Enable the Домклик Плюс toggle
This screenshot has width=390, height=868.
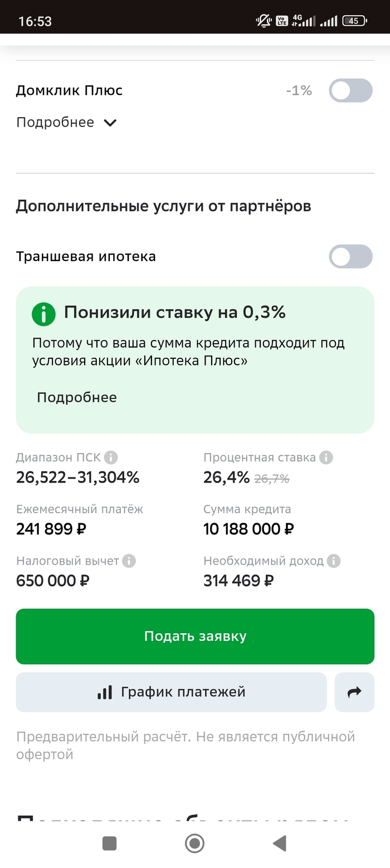pyautogui.click(x=350, y=90)
